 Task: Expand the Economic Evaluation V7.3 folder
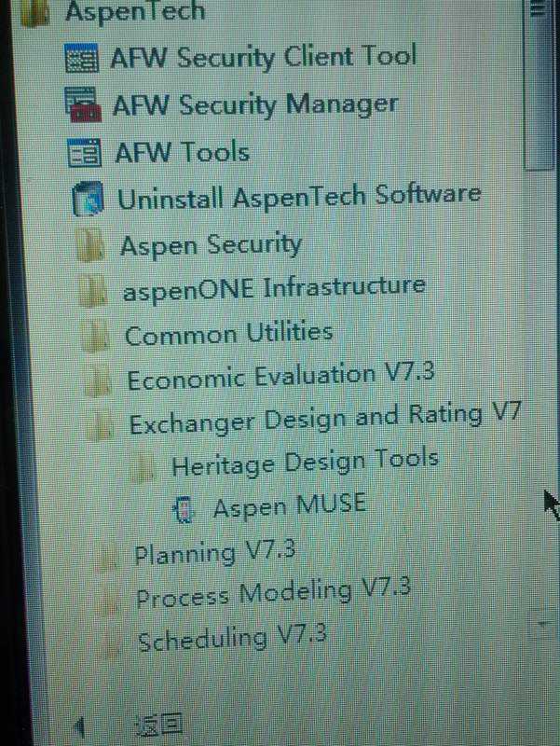click(261, 378)
